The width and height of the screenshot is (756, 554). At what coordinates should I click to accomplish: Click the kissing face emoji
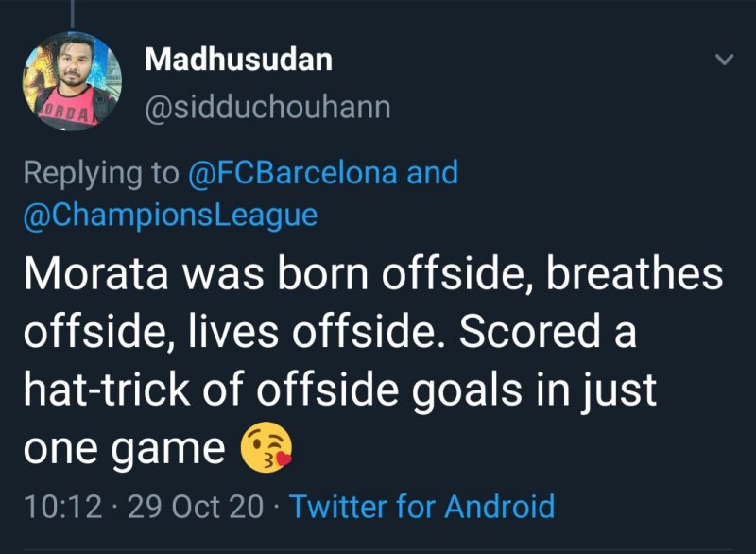point(267,448)
